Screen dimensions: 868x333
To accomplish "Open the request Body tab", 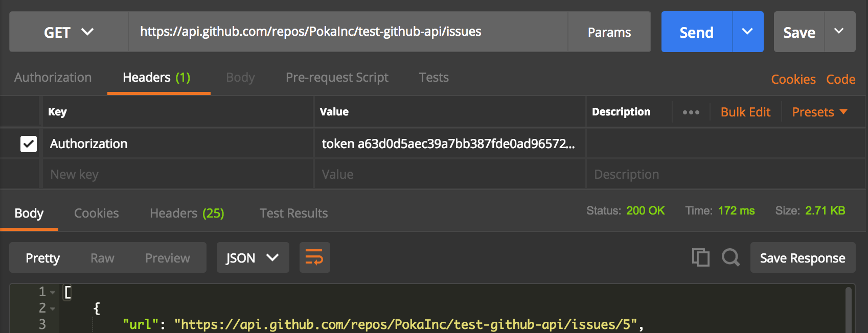I will coord(240,78).
